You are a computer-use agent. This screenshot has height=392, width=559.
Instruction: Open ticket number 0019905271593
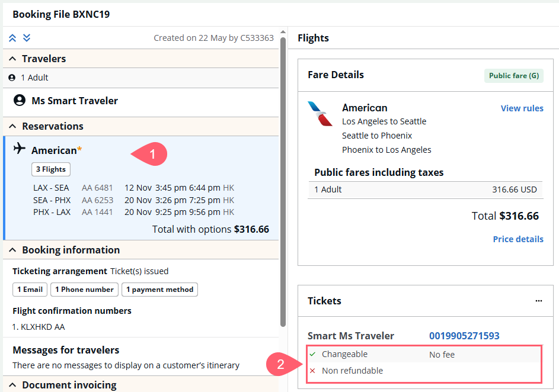464,336
